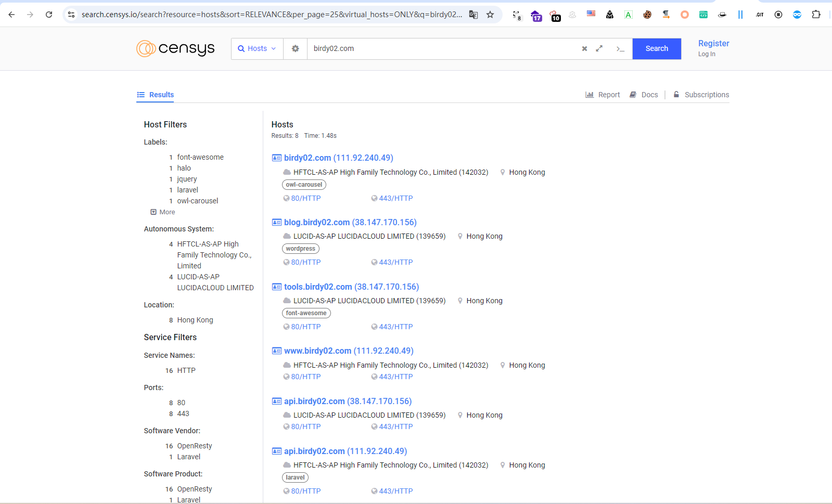Open the Hosts resource dropdown
Screen dimensions: 832x504
pos(257,48)
